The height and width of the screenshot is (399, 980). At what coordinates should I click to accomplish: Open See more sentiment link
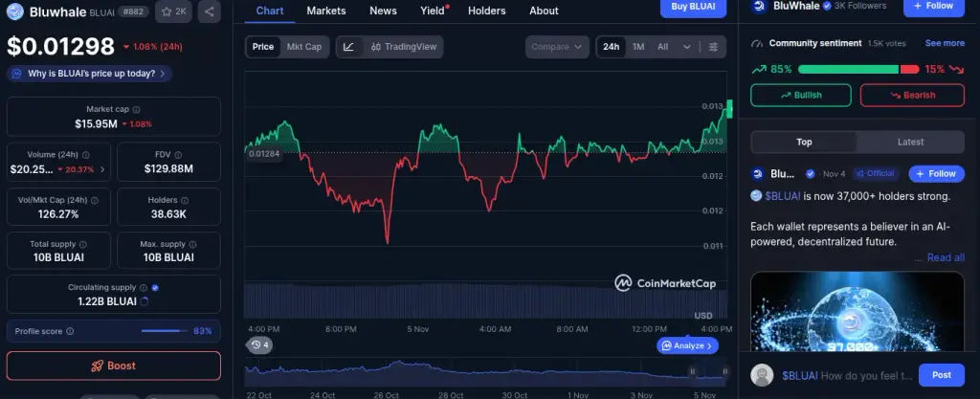tap(945, 43)
